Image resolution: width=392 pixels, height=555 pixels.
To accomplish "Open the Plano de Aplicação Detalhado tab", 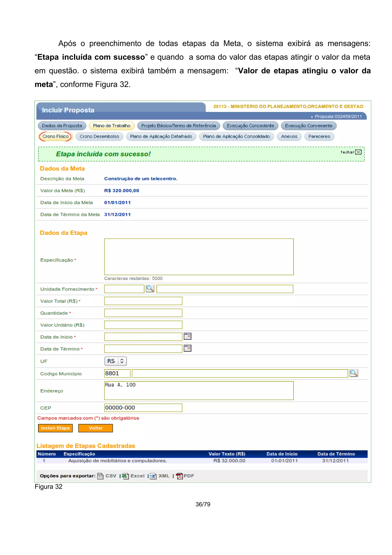I will click(161, 137).
